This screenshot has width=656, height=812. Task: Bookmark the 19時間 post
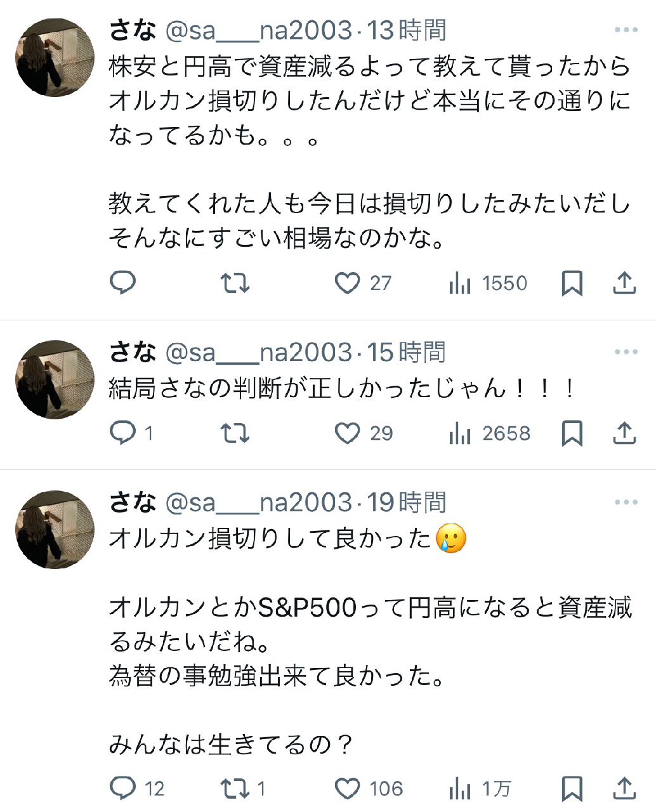572,789
